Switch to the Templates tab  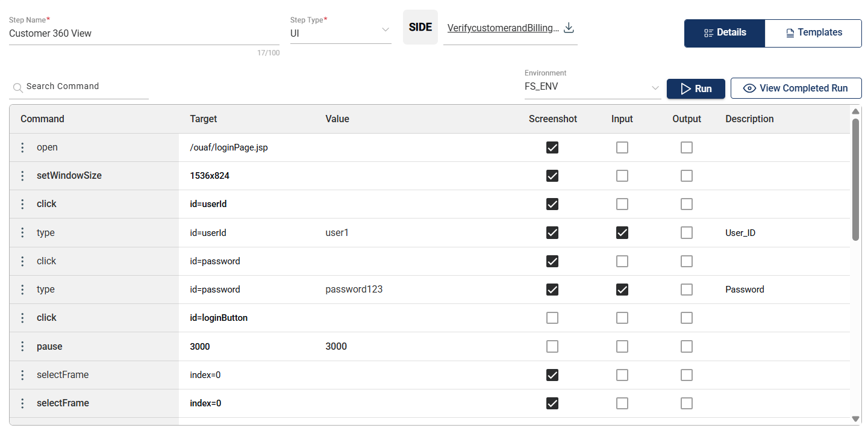[813, 33]
